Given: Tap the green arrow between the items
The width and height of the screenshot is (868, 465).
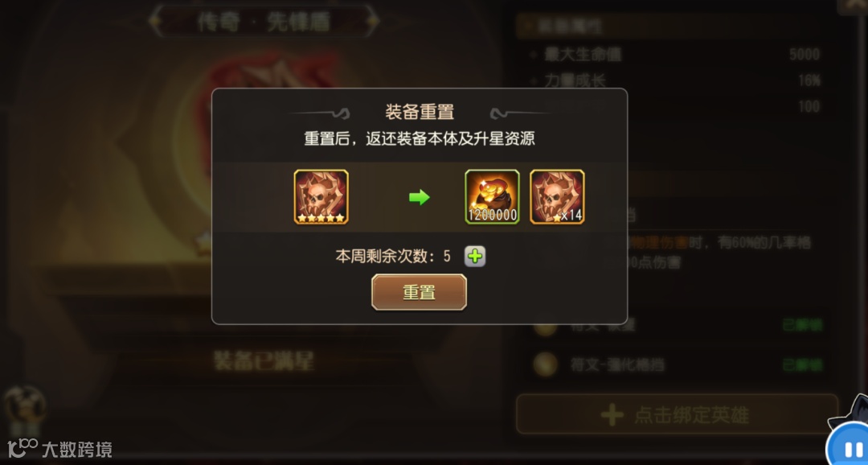Looking at the screenshot, I should (419, 197).
